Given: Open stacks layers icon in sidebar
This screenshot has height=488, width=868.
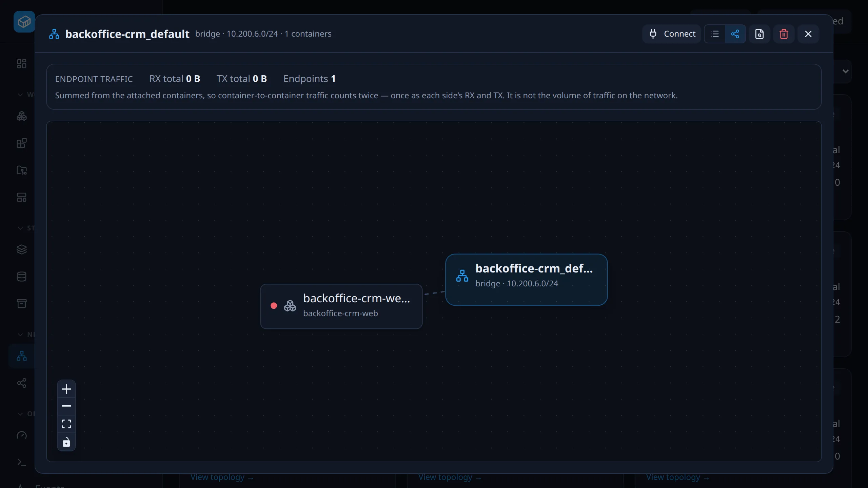Looking at the screenshot, I should tap(22, 249).
